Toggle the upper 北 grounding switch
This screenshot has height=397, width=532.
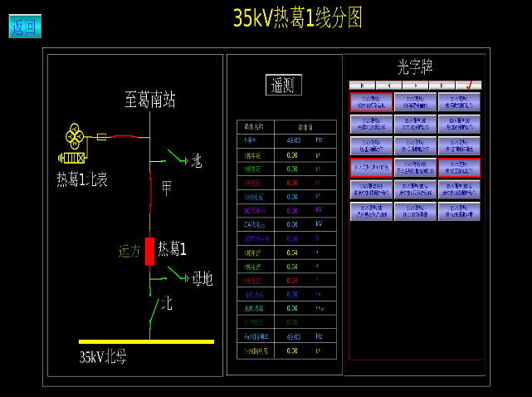point(177,156)
